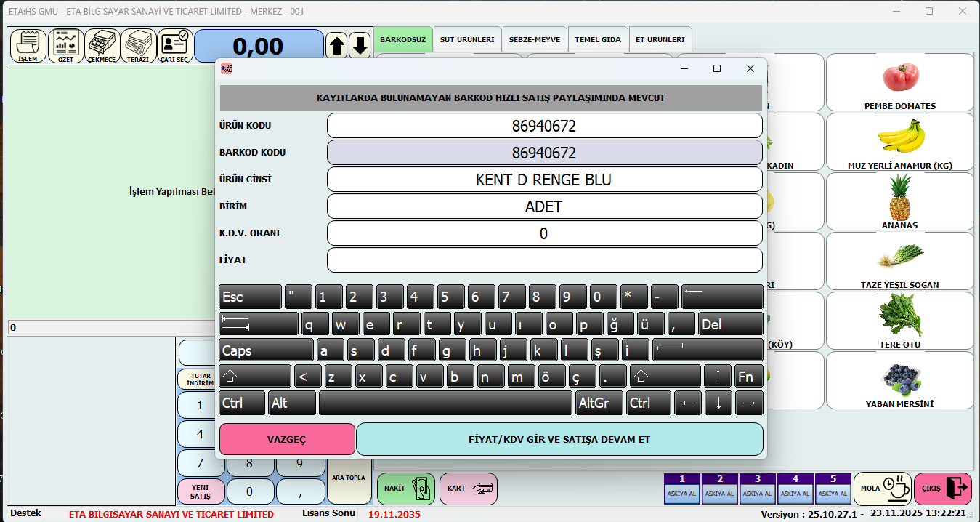Switch to the Süt Ürünleri tab

pos(466,39)
